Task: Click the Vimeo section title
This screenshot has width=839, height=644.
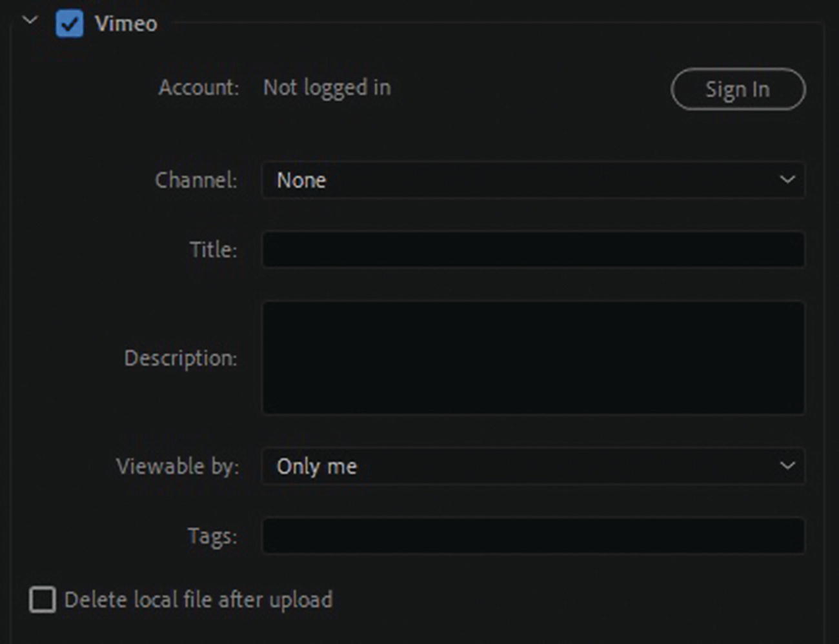Action: pos(126,24)
